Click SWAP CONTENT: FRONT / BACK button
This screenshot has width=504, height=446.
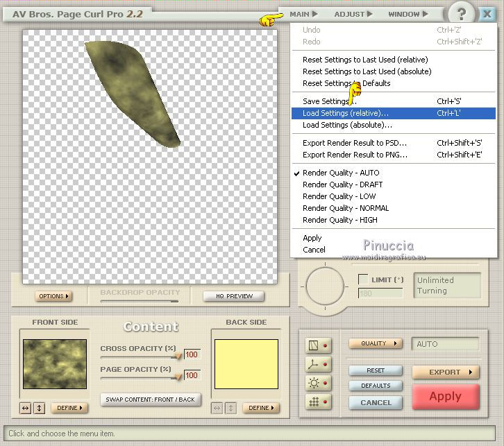coord(151,400)
